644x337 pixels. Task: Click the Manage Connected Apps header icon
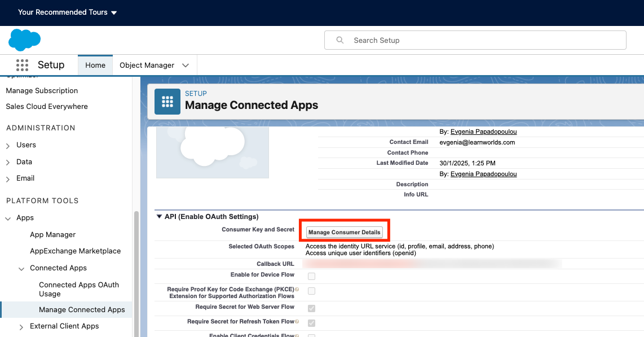(167, 102)
